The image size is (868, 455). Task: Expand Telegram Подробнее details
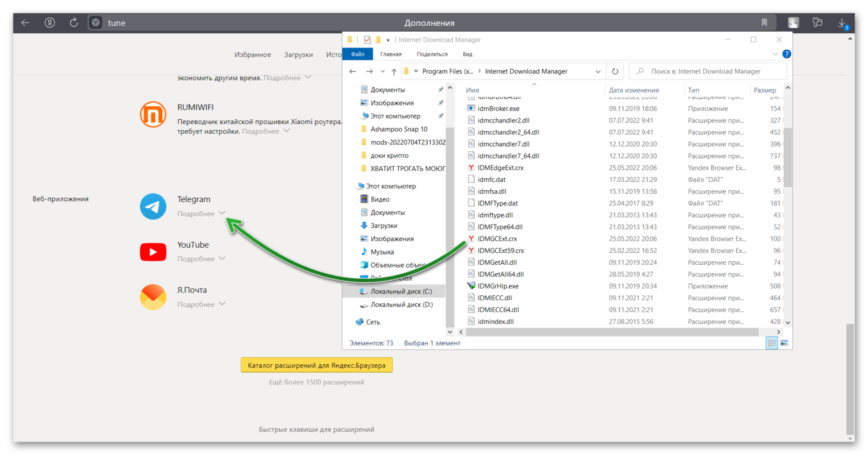pyautogui.click(x=201, y=213)
